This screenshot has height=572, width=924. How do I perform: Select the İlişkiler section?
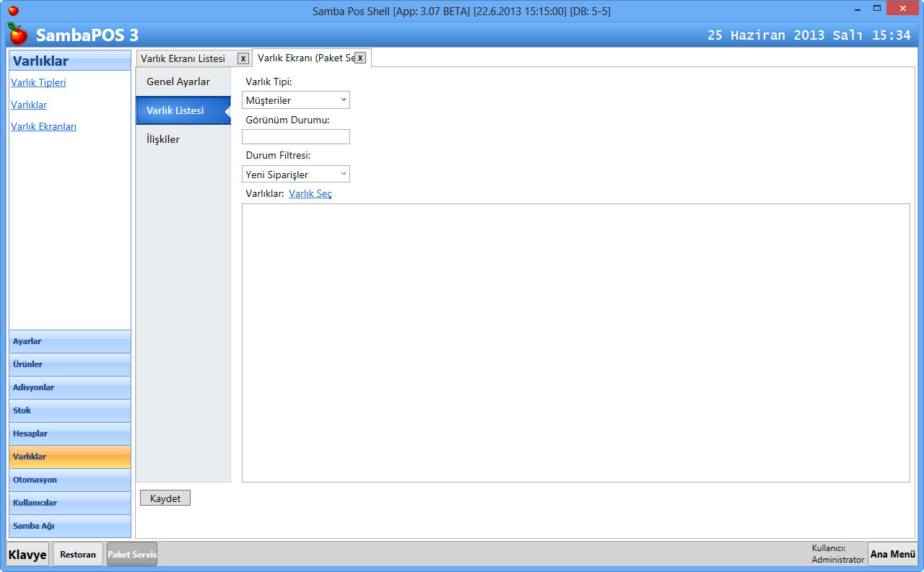point(163,139)
